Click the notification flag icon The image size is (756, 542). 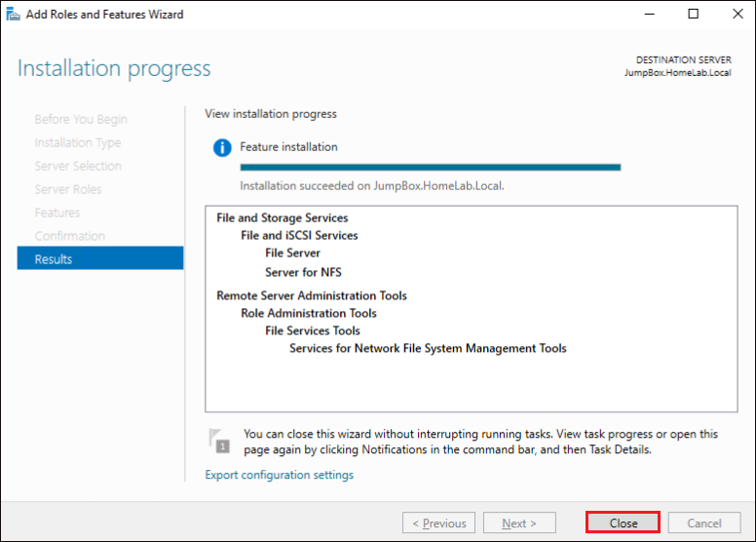(219, 441)
